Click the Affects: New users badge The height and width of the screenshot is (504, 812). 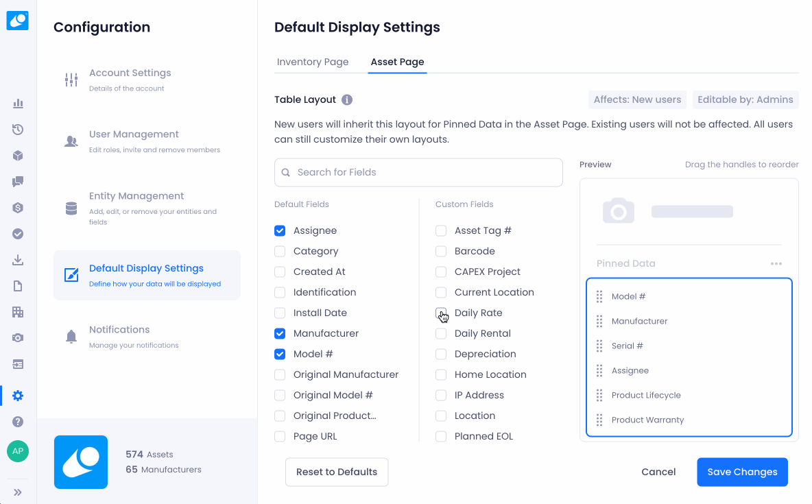coord(637,99)
